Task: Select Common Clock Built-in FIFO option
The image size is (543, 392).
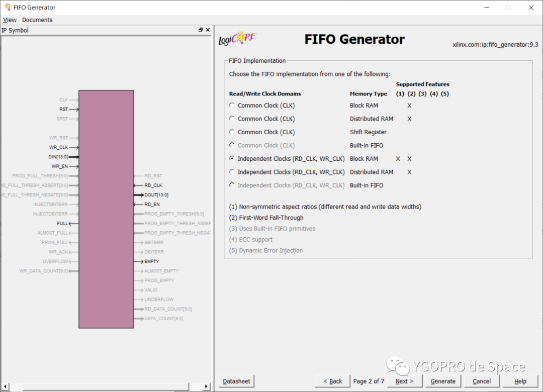Action: point(232,145)
